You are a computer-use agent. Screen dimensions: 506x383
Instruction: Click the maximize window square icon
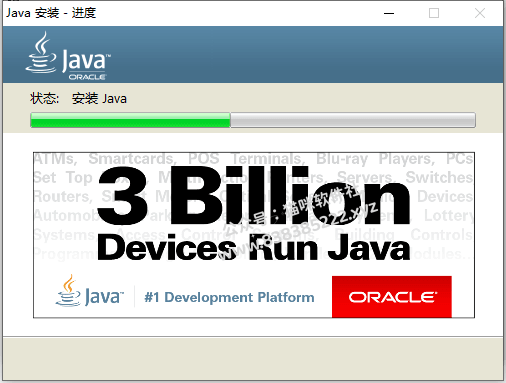tap(434, 13)
